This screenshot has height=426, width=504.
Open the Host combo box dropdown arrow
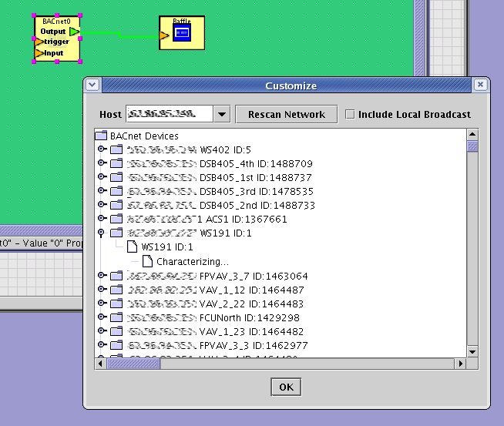222,114
